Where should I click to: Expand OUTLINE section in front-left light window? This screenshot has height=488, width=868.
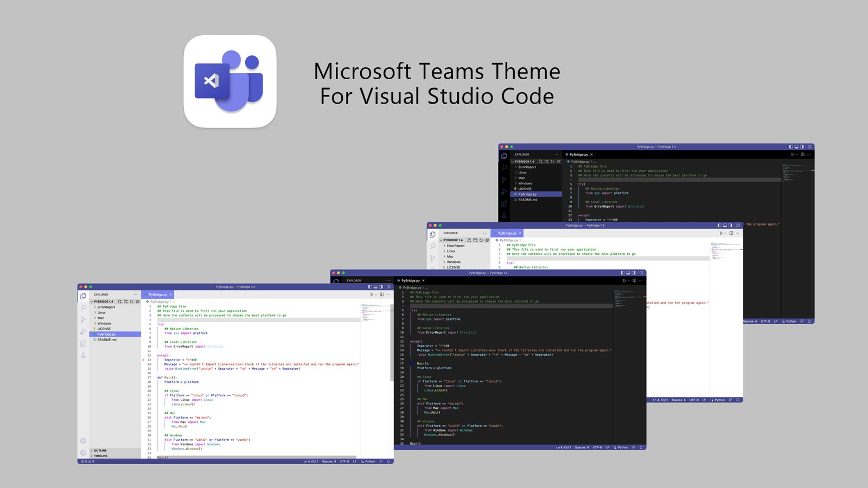click(115, 450)
